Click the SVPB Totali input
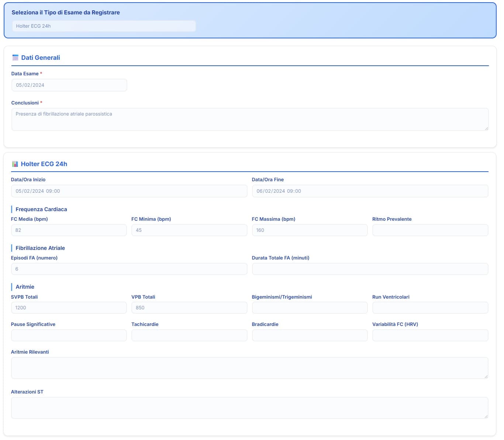The height and width of the screenshot is (440, 504). click(69, 308)
